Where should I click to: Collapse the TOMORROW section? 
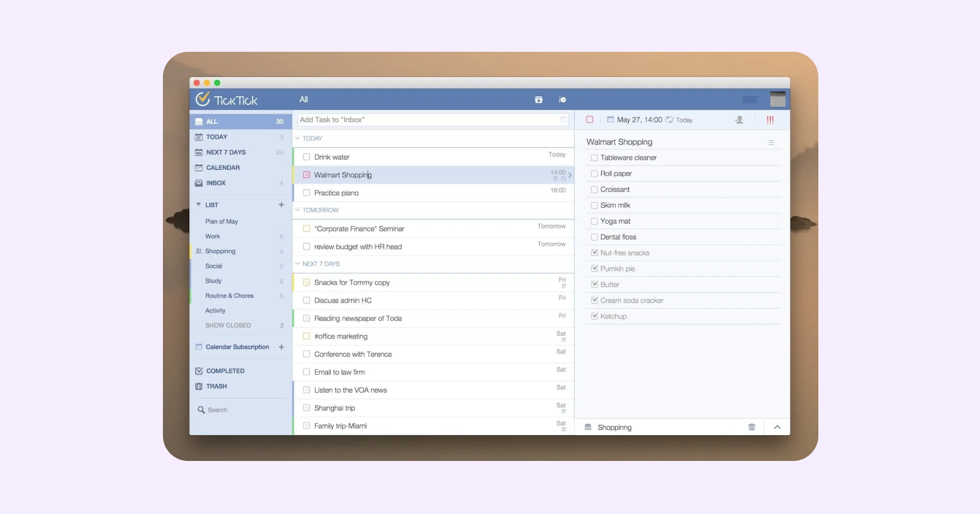tap(298, 210)
